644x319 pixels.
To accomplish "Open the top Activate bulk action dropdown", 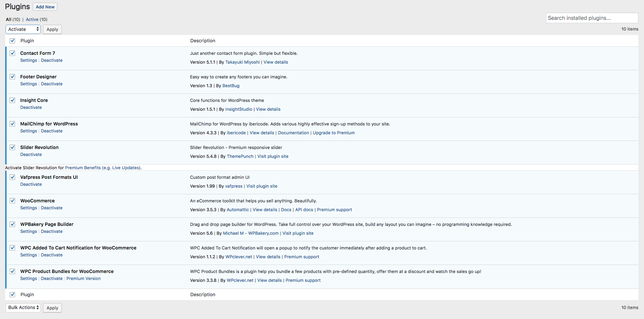I will coord(23,29).
